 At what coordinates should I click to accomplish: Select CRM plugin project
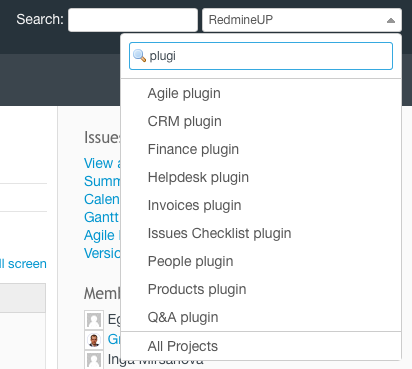pos(261,121)
